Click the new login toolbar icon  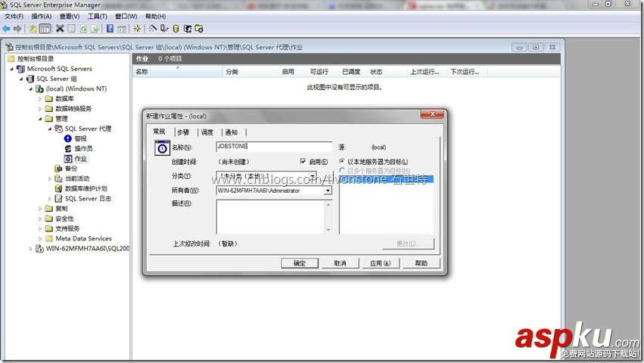click(x=187, y=28)
